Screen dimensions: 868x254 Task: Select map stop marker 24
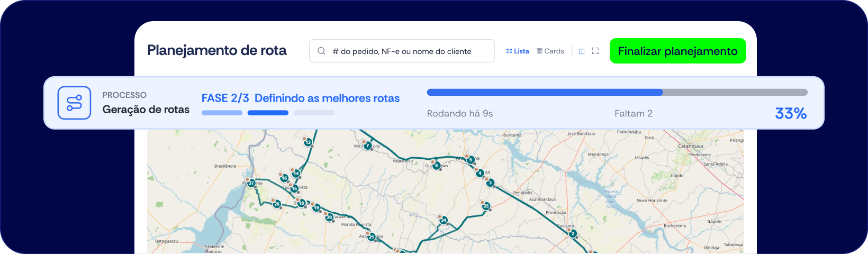444,220
